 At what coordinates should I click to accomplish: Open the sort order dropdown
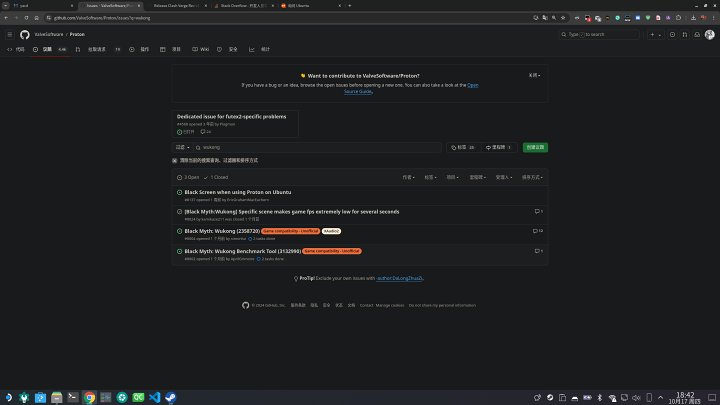[532, 177]
